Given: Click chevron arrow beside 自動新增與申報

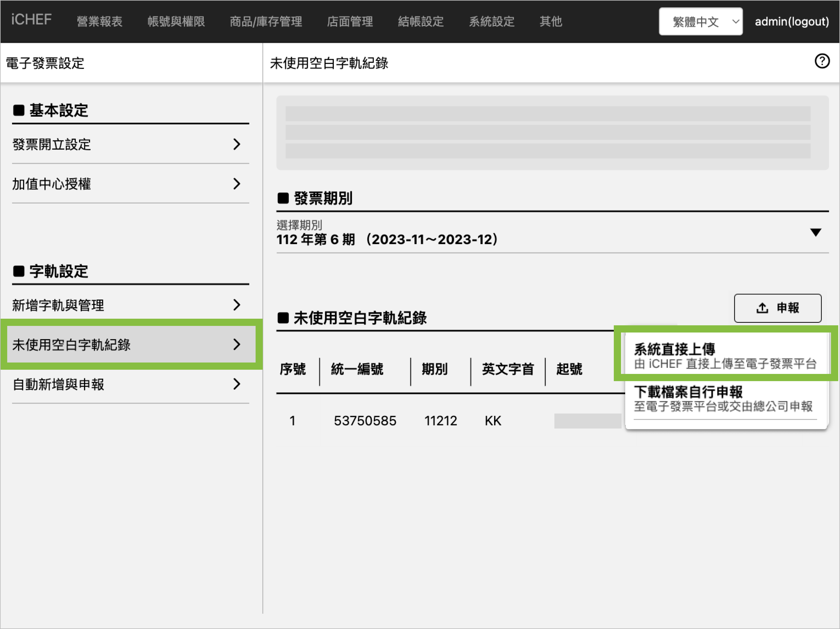Looking at the screenshot, I should 237,384.
